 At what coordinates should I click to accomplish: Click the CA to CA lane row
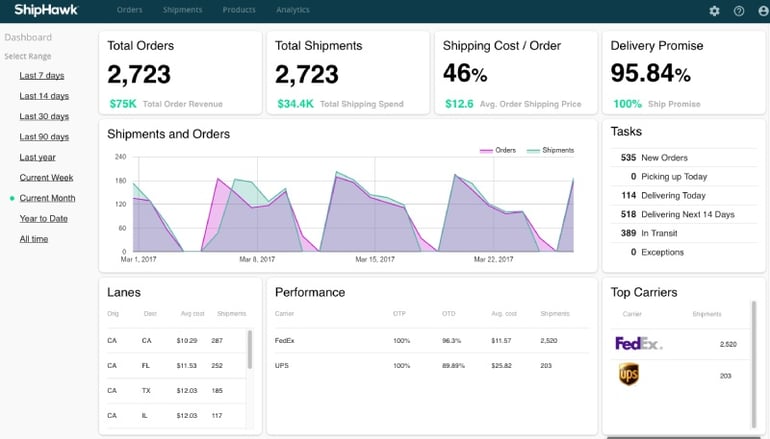176,340
